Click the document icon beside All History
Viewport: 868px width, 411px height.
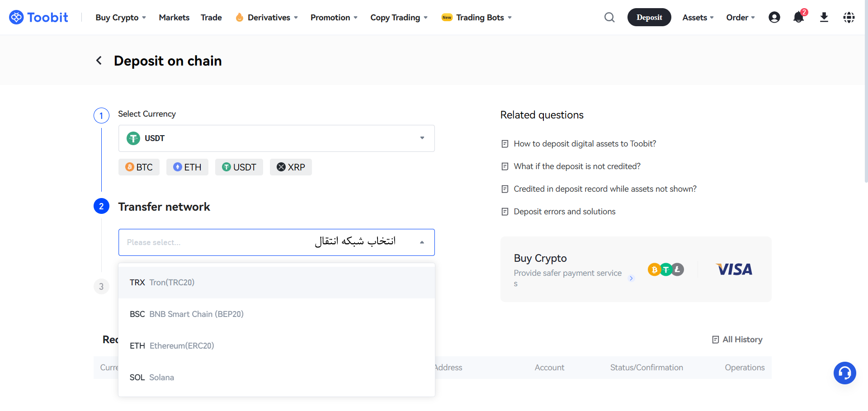(716, 340)
